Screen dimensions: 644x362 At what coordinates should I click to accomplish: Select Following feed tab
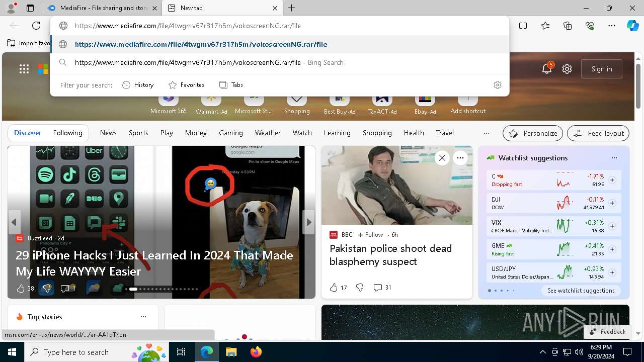(x=67, y=133)
